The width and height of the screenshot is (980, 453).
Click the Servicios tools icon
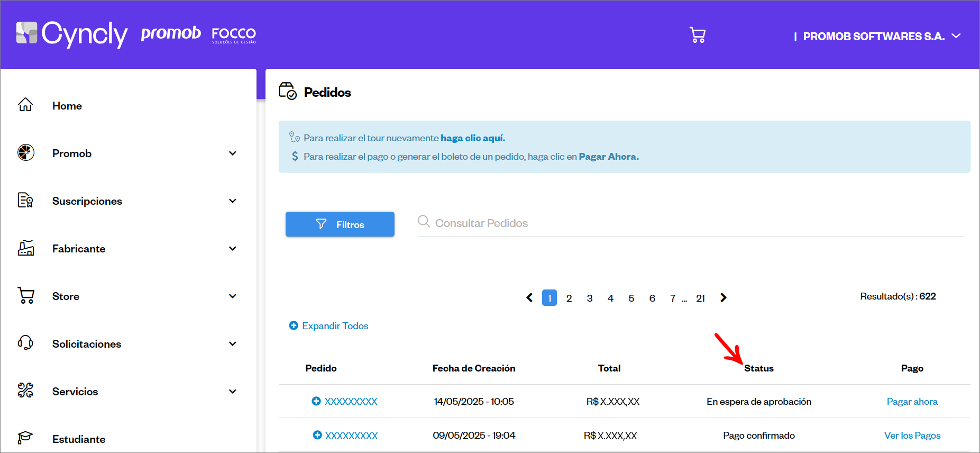(25, 391)
